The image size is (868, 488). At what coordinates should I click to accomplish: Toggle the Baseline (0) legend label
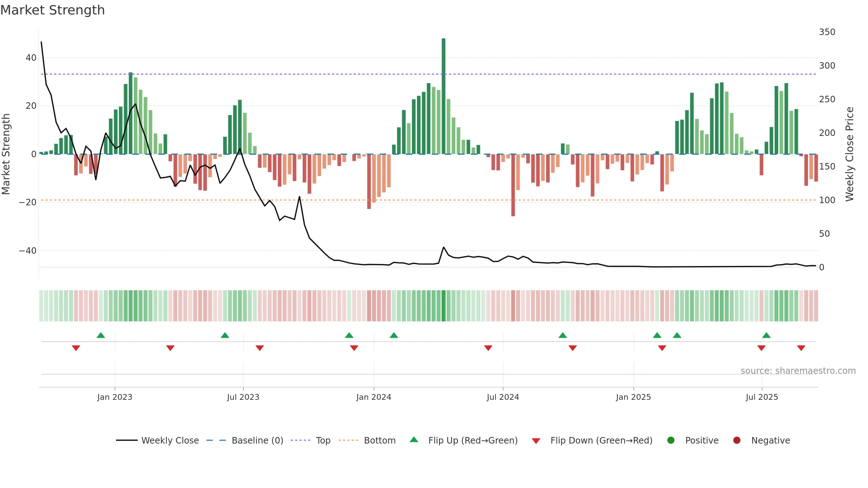click(258, 441)
